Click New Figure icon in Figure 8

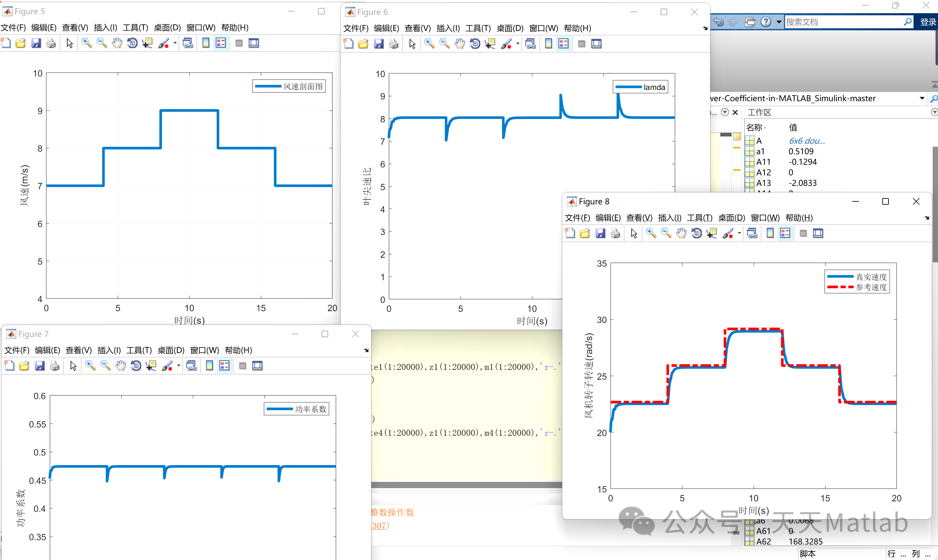click(x=570, y=233)
